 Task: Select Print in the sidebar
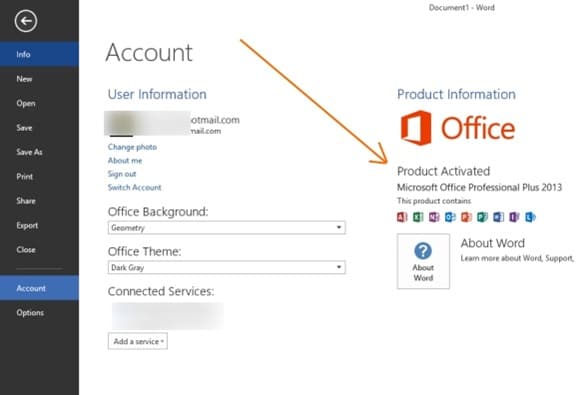click(39, 177)
